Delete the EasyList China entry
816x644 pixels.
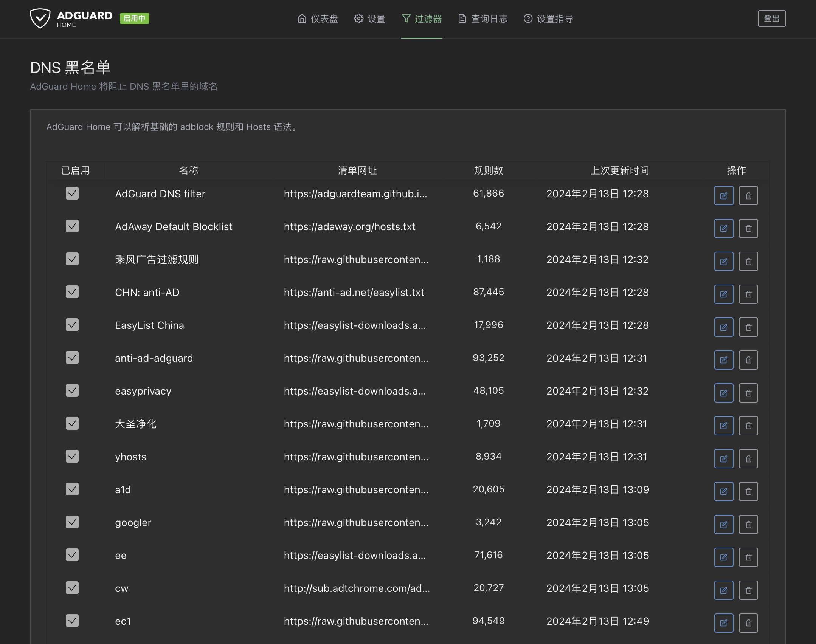tap(748, 327)
